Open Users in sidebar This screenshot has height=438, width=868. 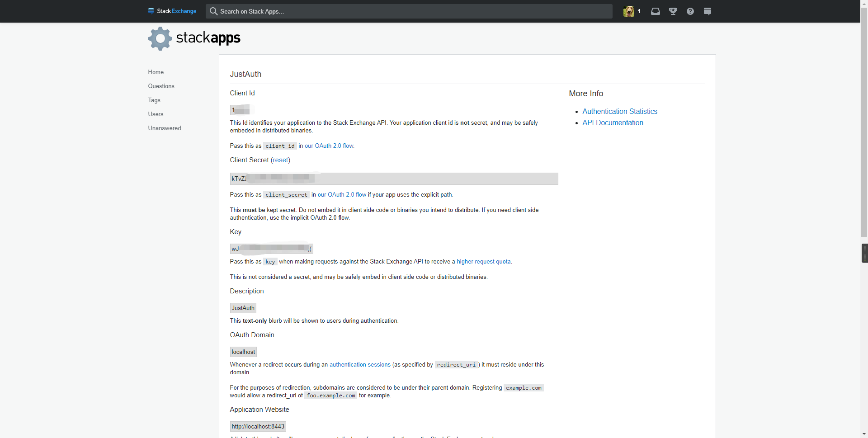tap(156, 114)
